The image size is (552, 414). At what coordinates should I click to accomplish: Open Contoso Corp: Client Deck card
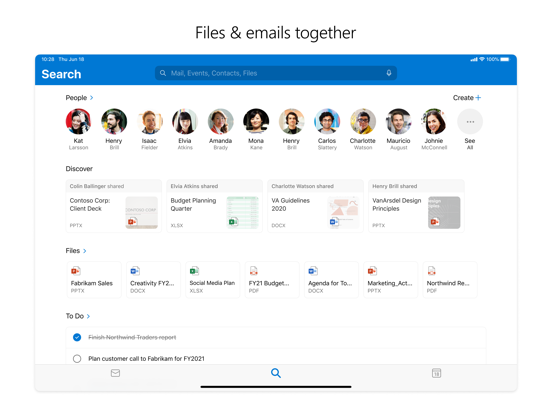(114, 206)
